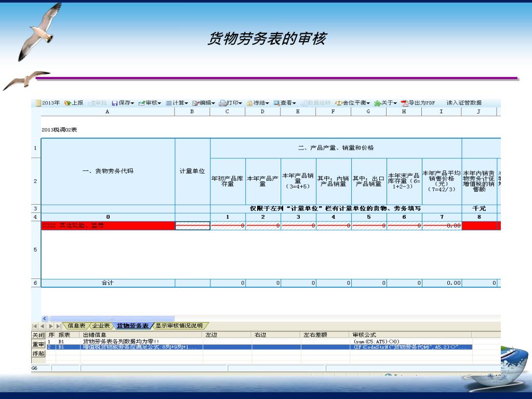Select audit error row 货物劳务表各列数据均为零

259,341
